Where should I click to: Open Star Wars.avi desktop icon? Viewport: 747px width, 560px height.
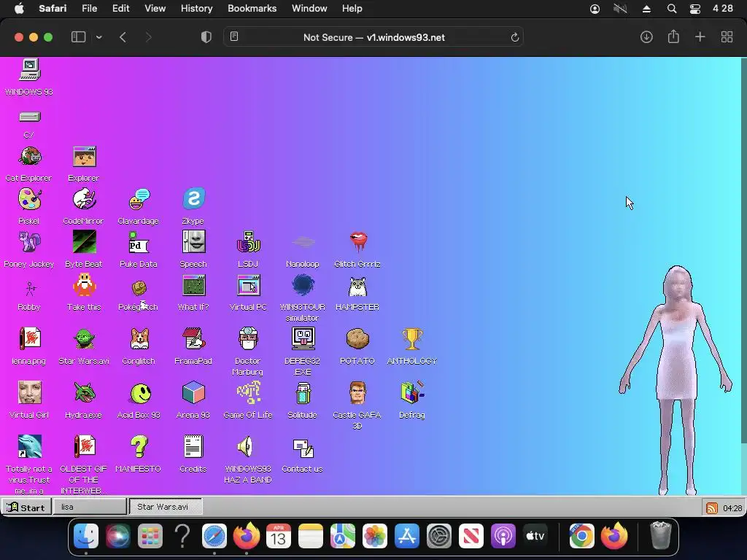85,339
